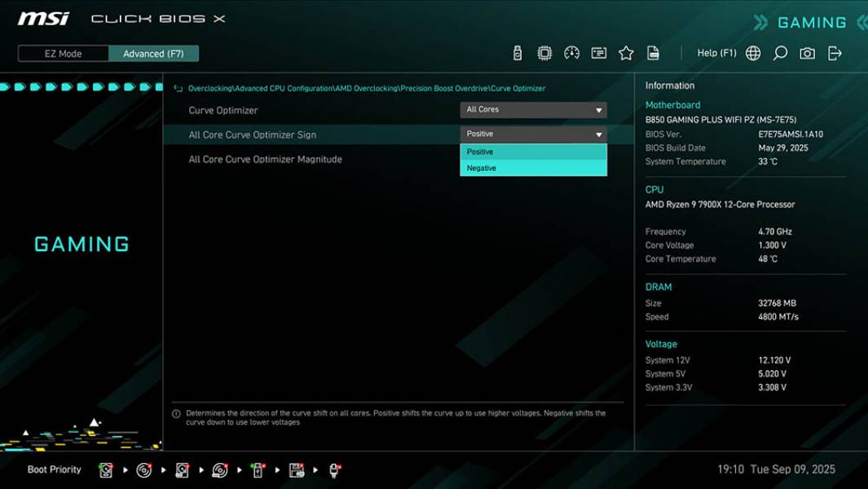Click the document info icon near the star
The image size is (868, 489).
(654, 52)
